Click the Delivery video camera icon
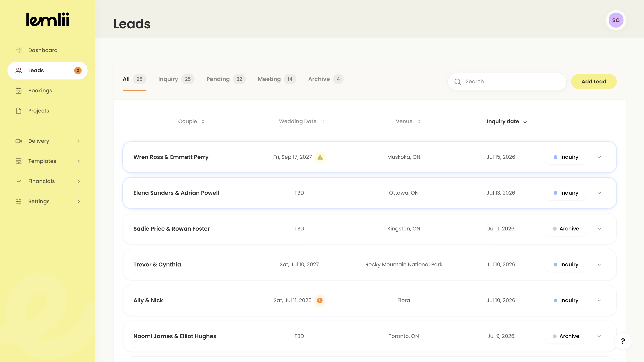Image resolution: width=644 pixels, height=362 pixels. click(18, 141)
